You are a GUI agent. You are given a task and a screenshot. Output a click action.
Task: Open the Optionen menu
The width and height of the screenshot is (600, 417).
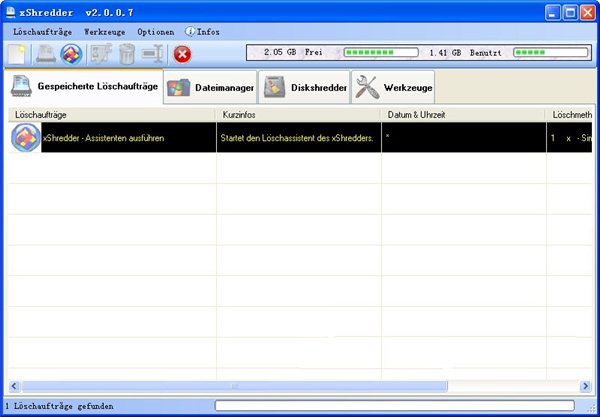pyautogui.click(x=155, y=32)
